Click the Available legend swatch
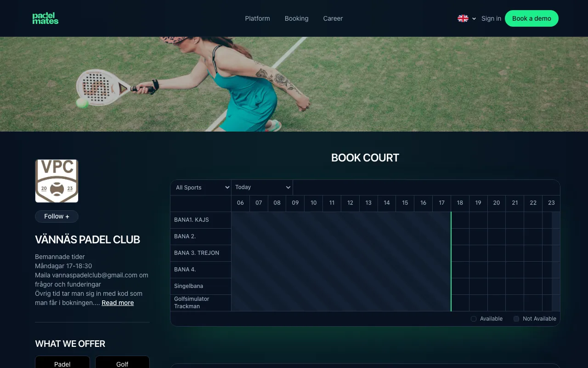 pos(474,319)
